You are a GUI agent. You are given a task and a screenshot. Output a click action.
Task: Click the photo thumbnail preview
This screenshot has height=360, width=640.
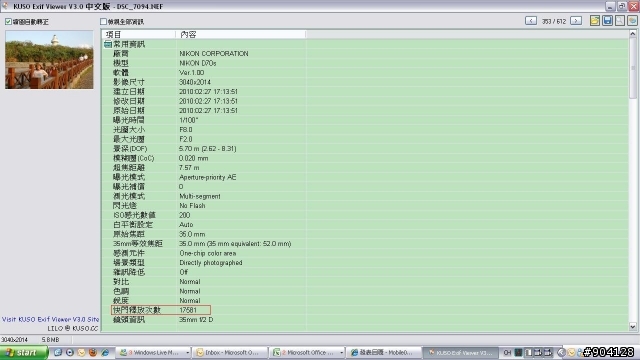point(49,60)
